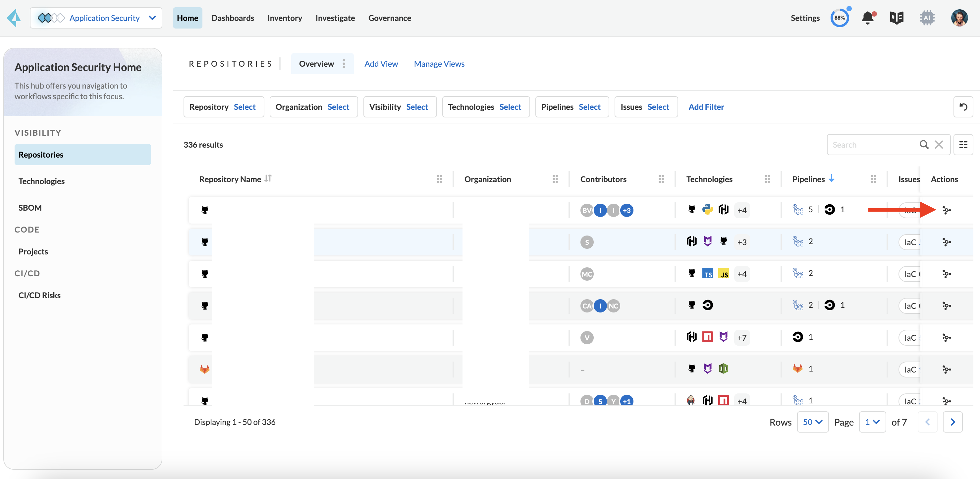Viewport: 980px width, 479px height.
Task: Open the documentation book icon
Action: click(x=897, y=18)
